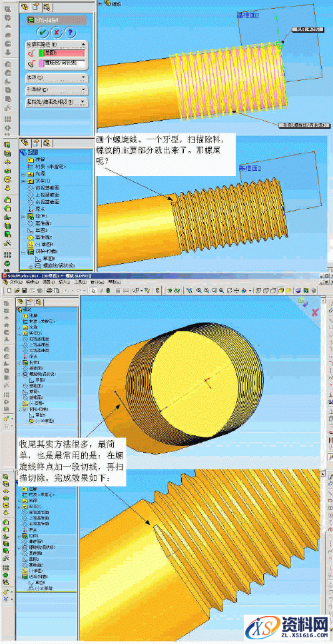Select the Linear Pattern tool beside the second feature tree

point(7,255)
